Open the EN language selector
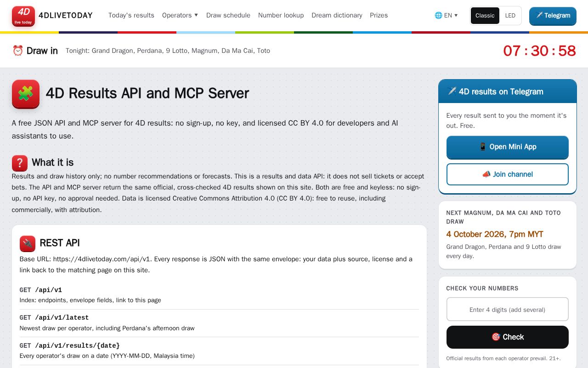 447,15
